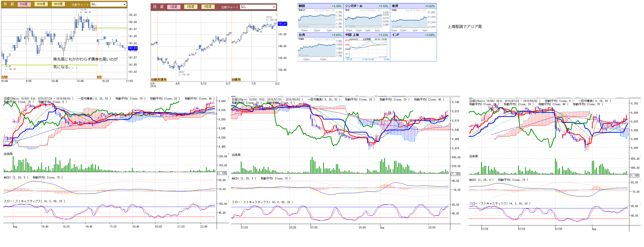644x247 pixels.
Task: Switch to the 30分足 interval
Action: click(x=58, y=4)
